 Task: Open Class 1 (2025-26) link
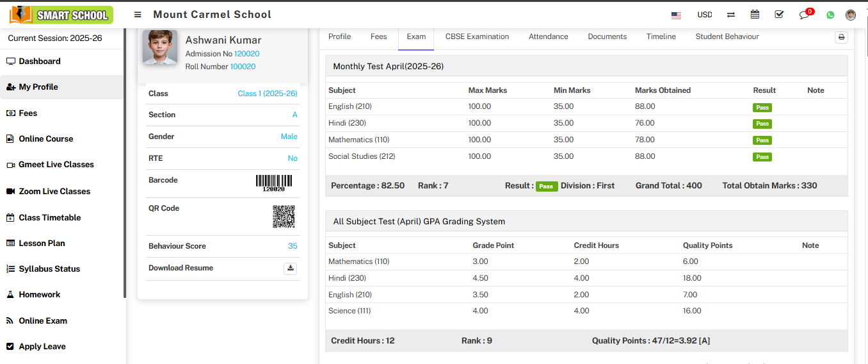coord(267,94)
